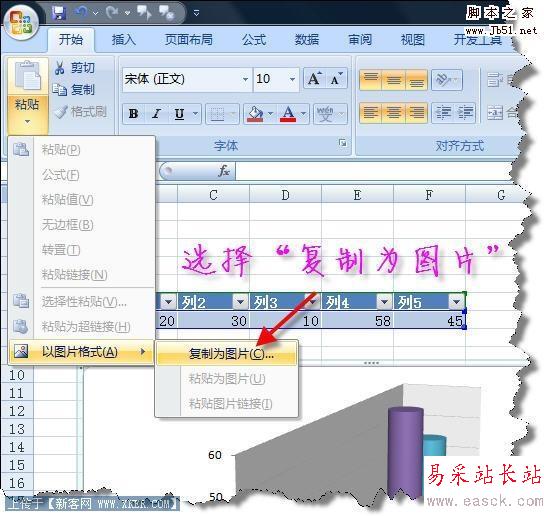
Task: Click the 文 phonetic guide icon
Action: [x=325, y=113]
